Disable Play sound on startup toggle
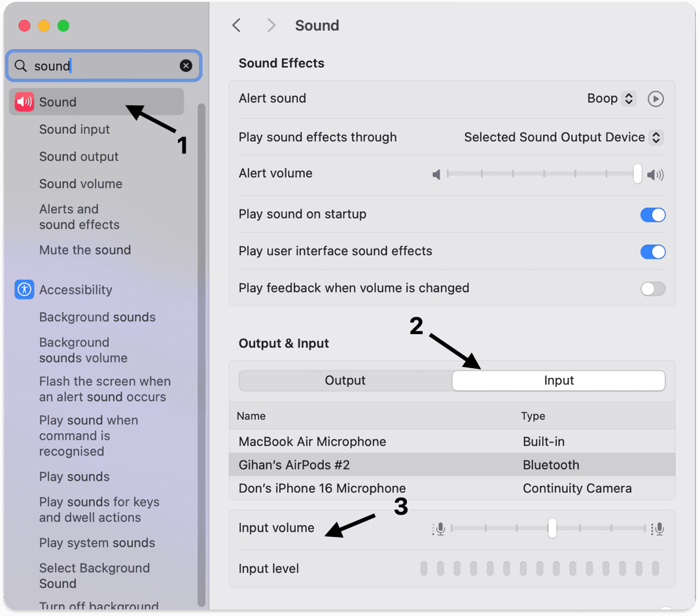The image size is (700, 616). [653, 214]
